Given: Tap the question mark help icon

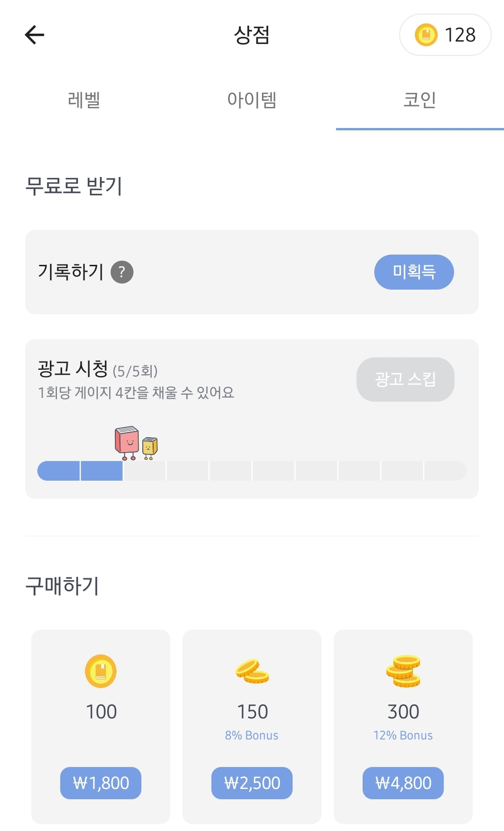Looking at the screenshot, I should (122, 272).
